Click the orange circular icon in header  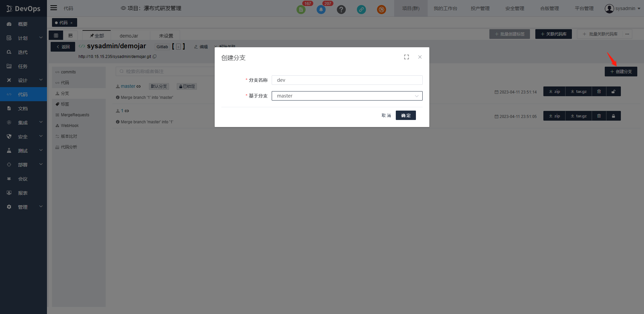click(x=381, y=9)
